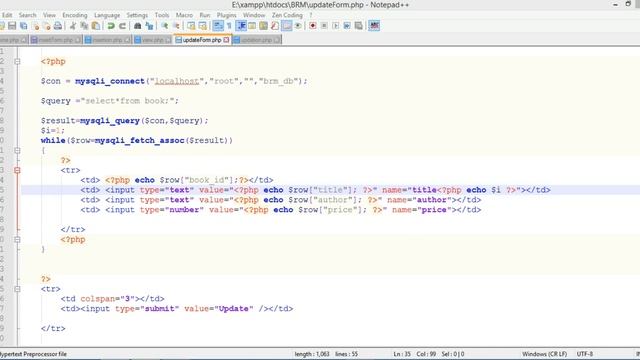Paste using the clipboard toolbar icon
Screen dimensions: 640x360
point(96,26)
